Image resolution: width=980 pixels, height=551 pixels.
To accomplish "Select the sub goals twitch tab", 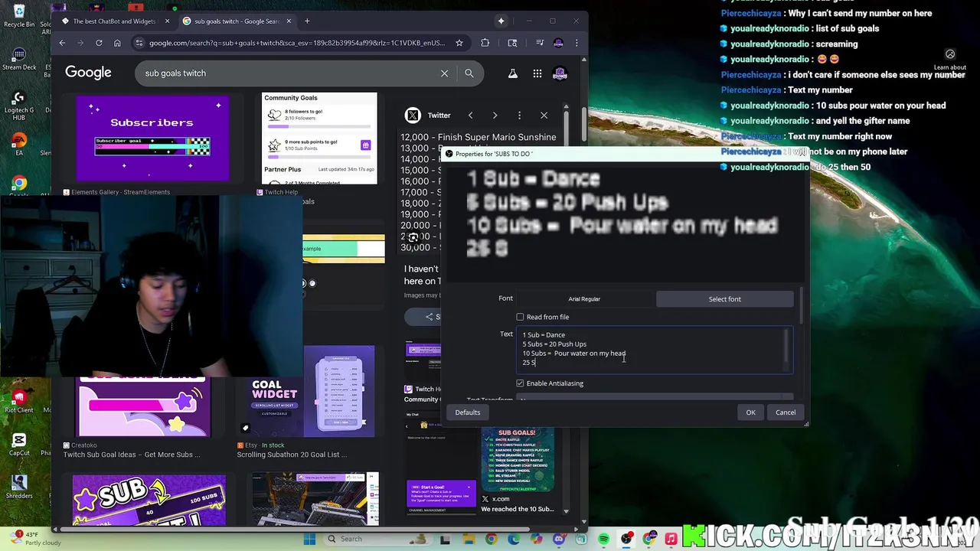I will point(236,21).
